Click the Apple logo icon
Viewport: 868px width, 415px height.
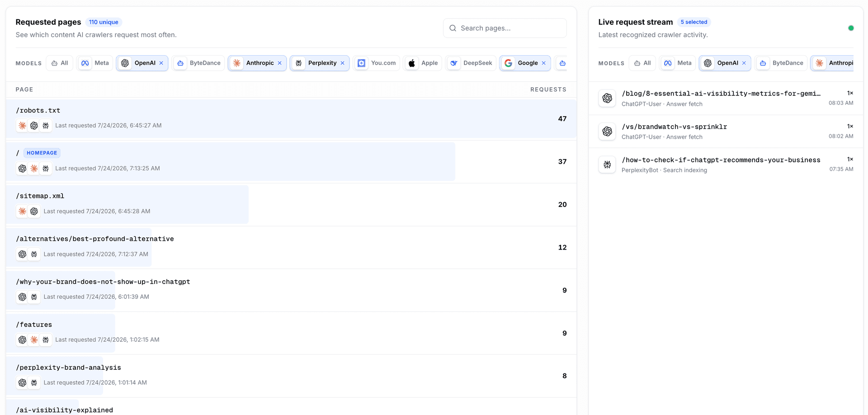pyautogui.click(x=412, y=63)
